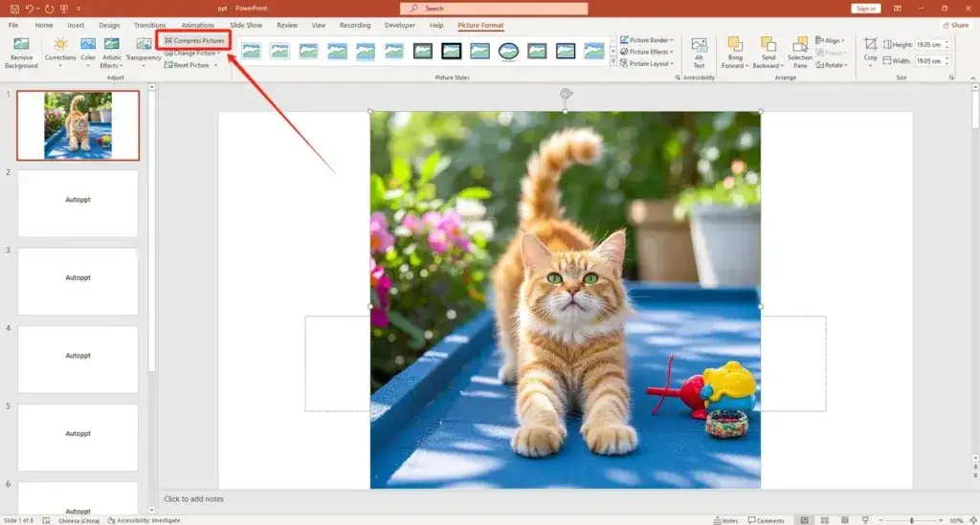Save the presentation from the title bar
Viewport: 980px width, 525px height.
tap(14, 9)
